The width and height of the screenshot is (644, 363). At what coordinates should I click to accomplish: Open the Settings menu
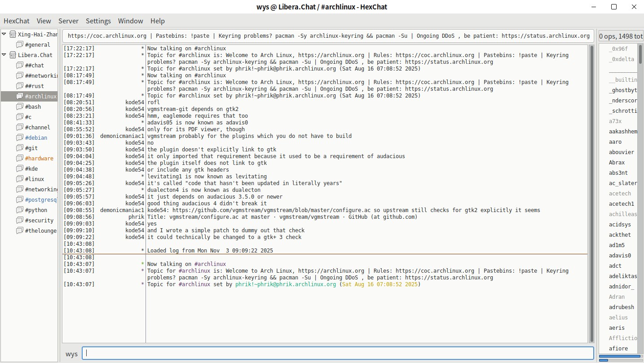click(98, 21)
